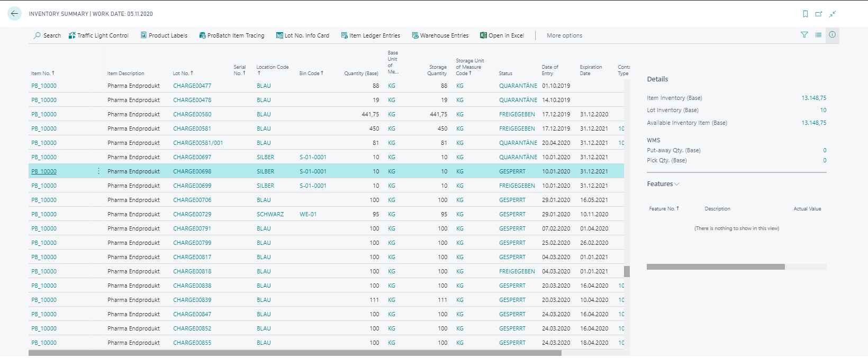Click the Features horizontal scrollbar
This screenshot has height=358, width=868.
[716, 267]
